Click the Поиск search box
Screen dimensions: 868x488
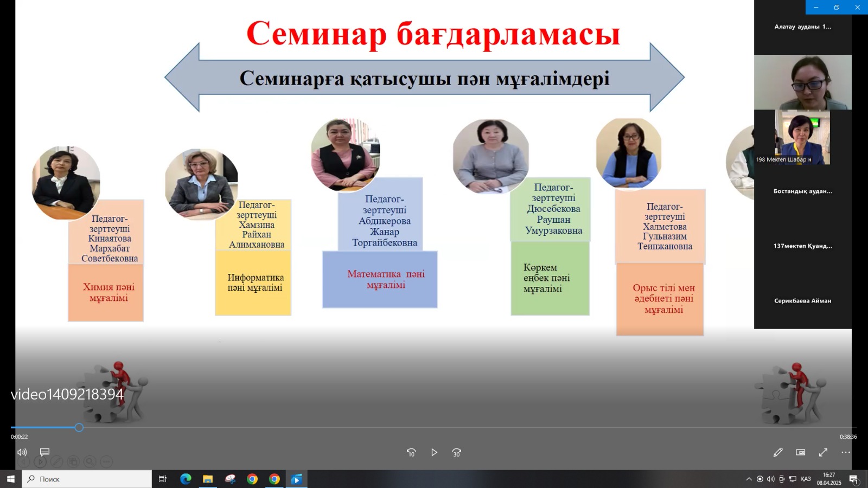[87, 479]
